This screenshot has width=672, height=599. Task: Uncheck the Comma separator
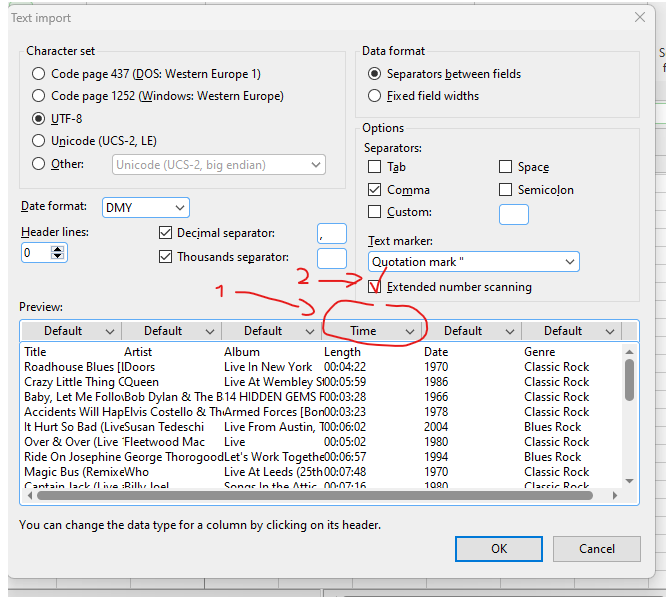tap(375, 190)
